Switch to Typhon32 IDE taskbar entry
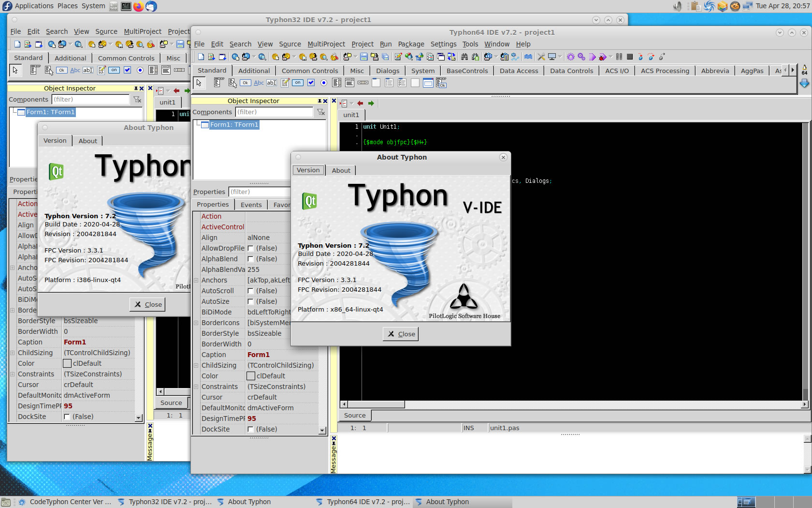 (x=164, y=502)
